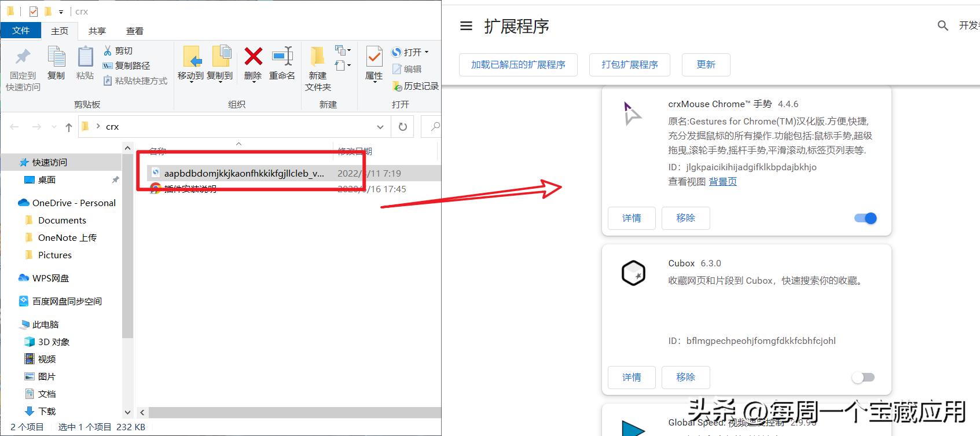Screen dimensions: 980x436
Task: Click Copy to (复制到) icon
Action: coord(221,57)
